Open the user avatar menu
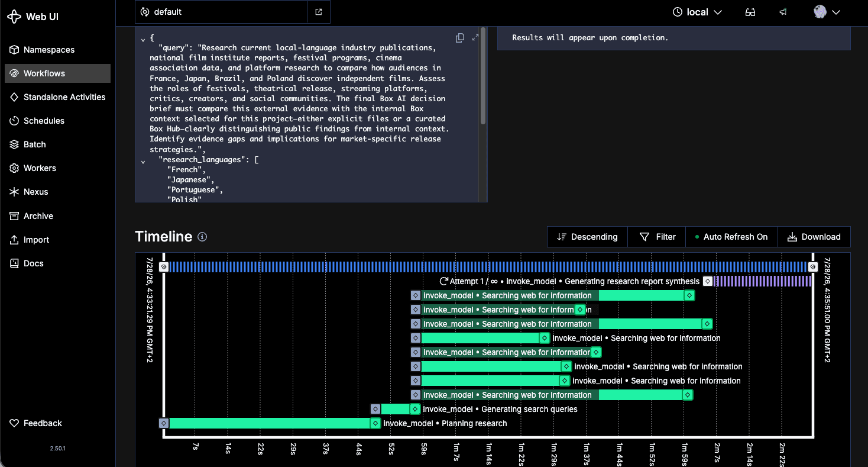This screenshot has height=467, width=868. click(x=827, y=12)
